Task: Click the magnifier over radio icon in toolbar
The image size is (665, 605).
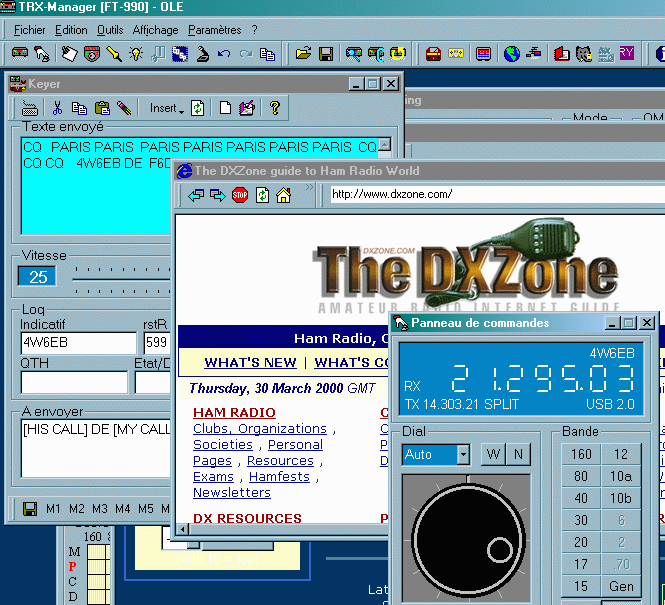Action: (353, 54)
